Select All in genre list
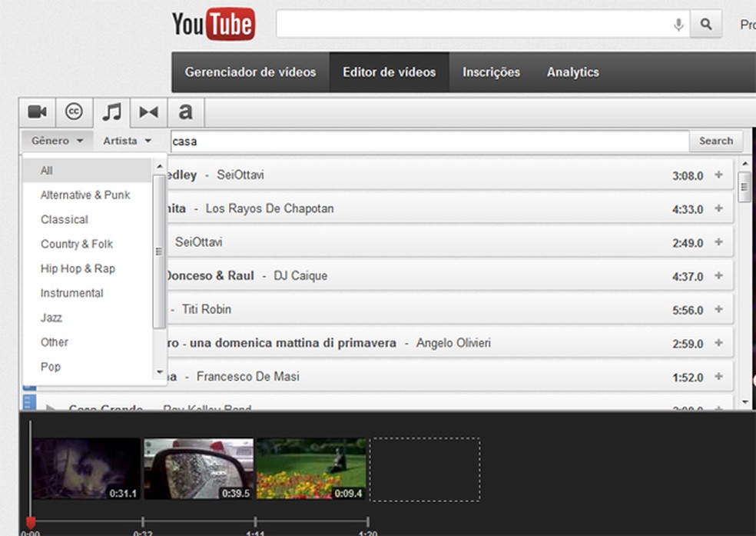This screenshot has width=756, height=536. 87,170
